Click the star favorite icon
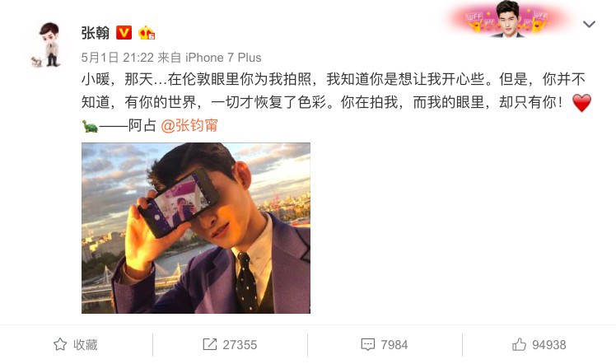The image size is (616, 364). [x=60, y=344]
